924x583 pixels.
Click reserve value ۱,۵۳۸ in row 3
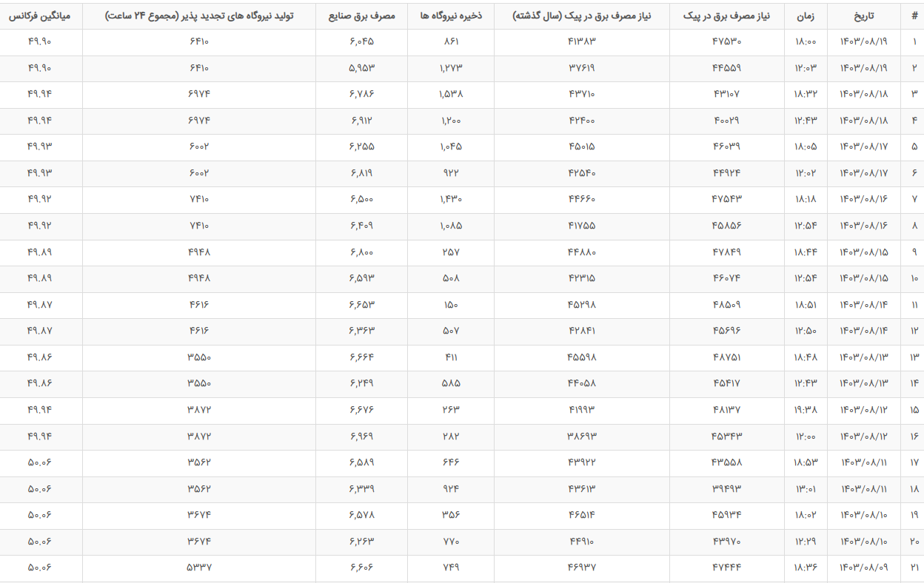451,95
